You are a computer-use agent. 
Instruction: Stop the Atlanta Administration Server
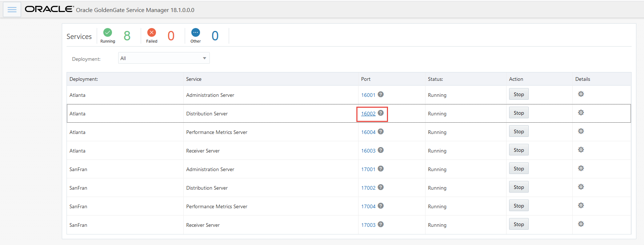[x=519, y=94]
